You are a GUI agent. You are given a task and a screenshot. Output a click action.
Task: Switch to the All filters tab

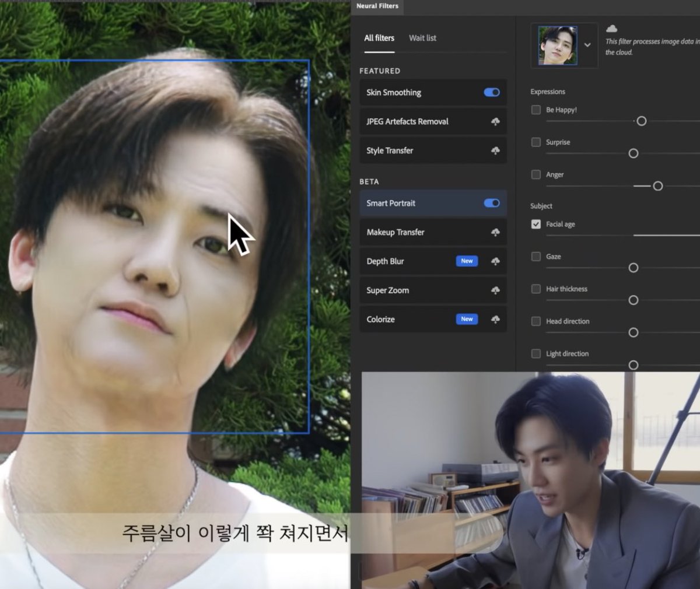(x=379, y=38)
